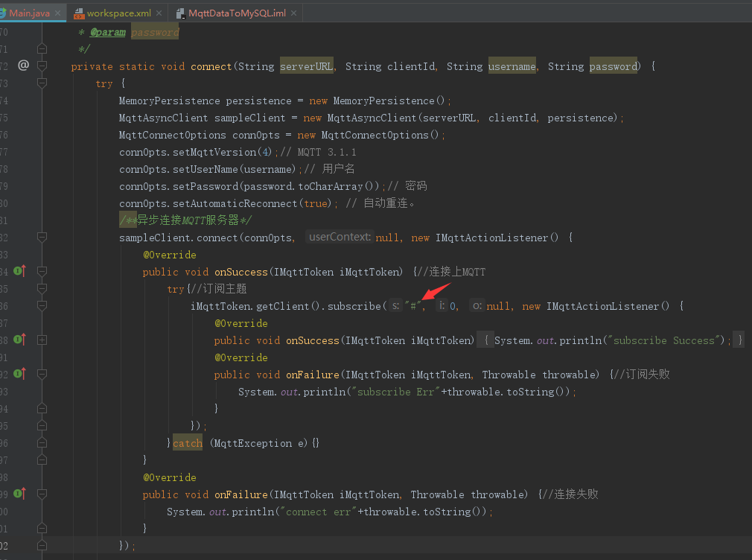Screen dimensions: 752x560
Task: Click the comment // MQTT 3.1.1
Action: 319,152
